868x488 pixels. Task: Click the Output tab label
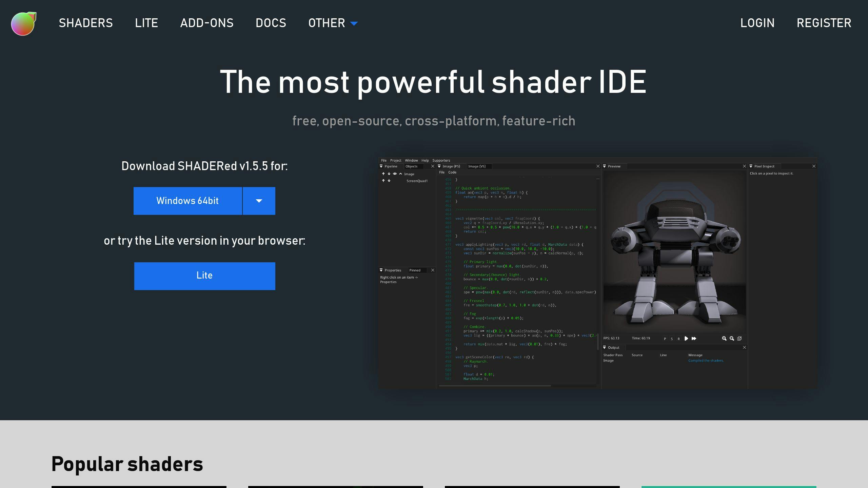(x=613, y=348)
